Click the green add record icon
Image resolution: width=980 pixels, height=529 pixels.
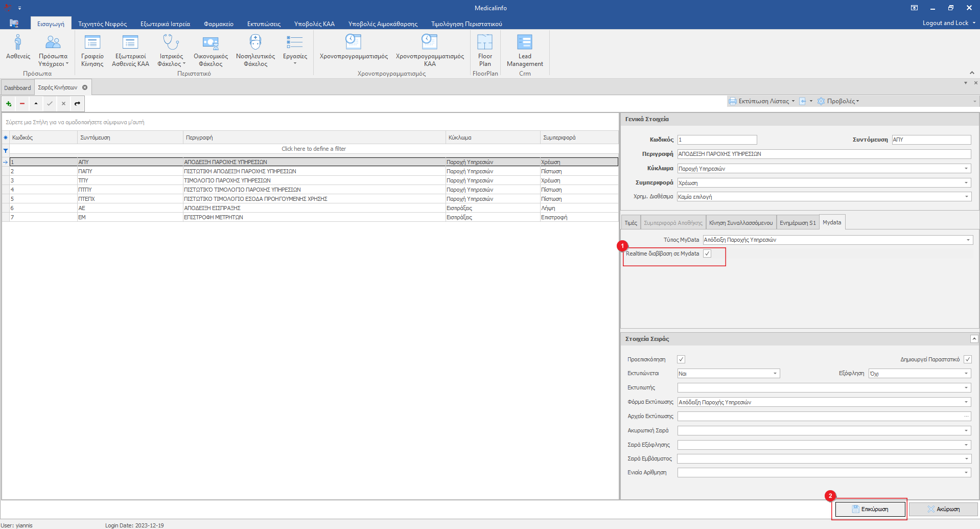coord(9,104)
